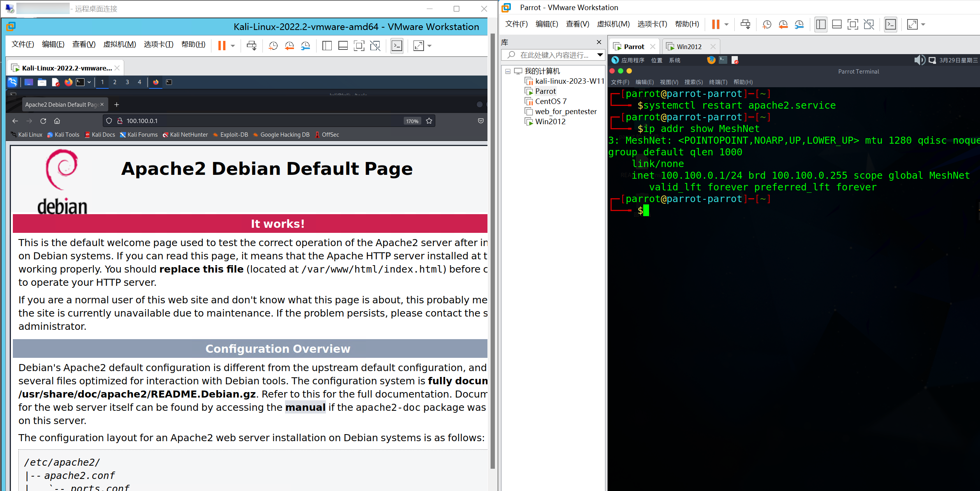Click the Firefox reload page icon

pos(43,121)
